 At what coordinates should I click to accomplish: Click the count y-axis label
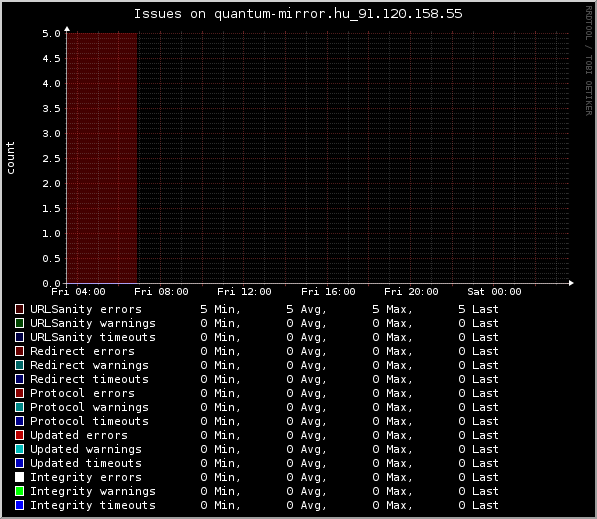10,158
